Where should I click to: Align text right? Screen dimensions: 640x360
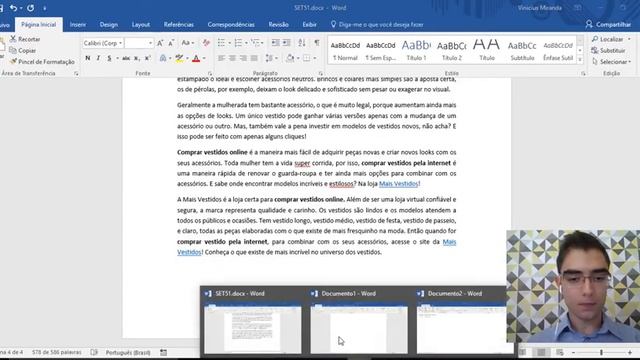[x=243, y=58]
